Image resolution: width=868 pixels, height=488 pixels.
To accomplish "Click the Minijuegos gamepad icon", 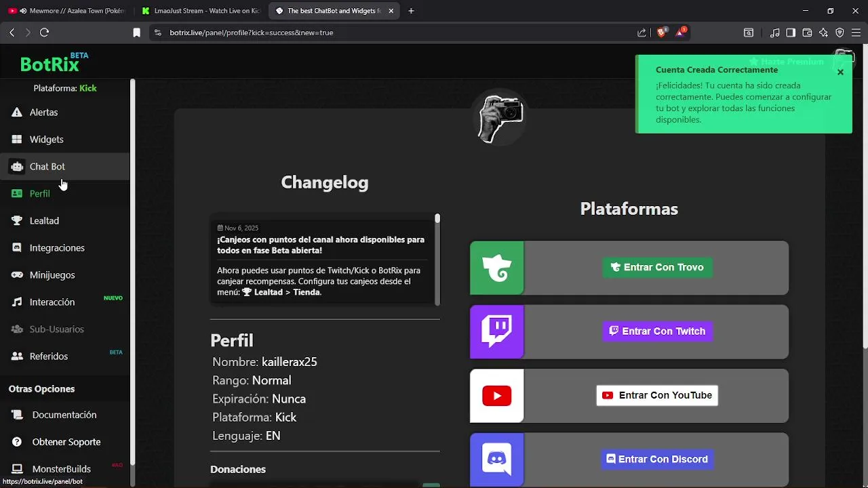I will coord(17,275).
